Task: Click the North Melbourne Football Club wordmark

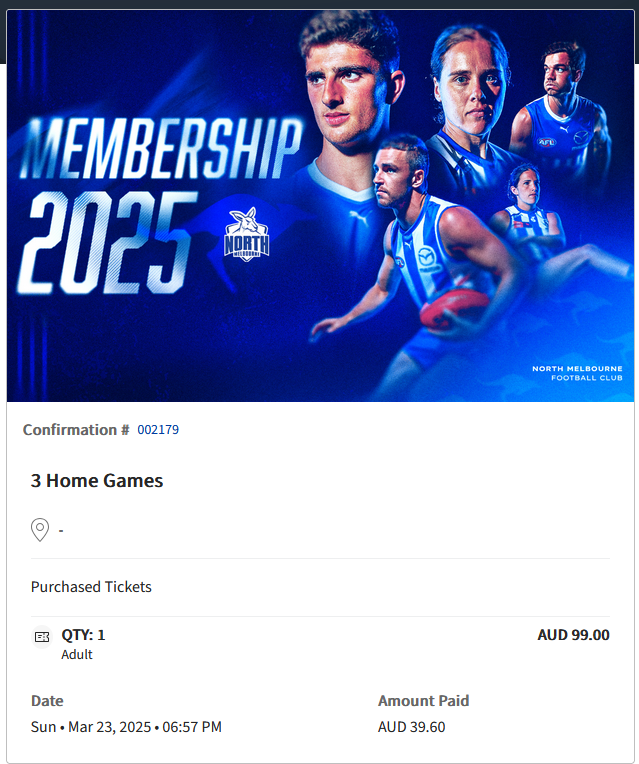Action: 576,373
